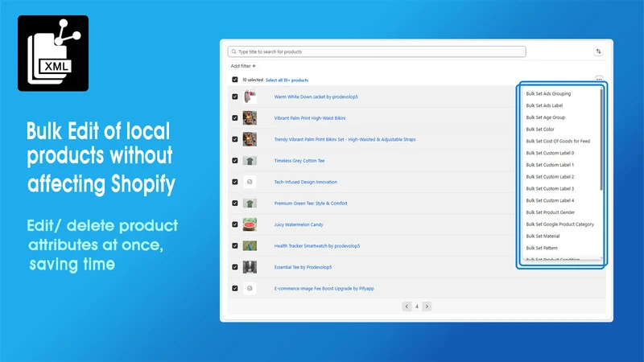Choose Bulk Set Google Product Category
644x362 pixels.
pyautogui.click(x=559, y=224)
